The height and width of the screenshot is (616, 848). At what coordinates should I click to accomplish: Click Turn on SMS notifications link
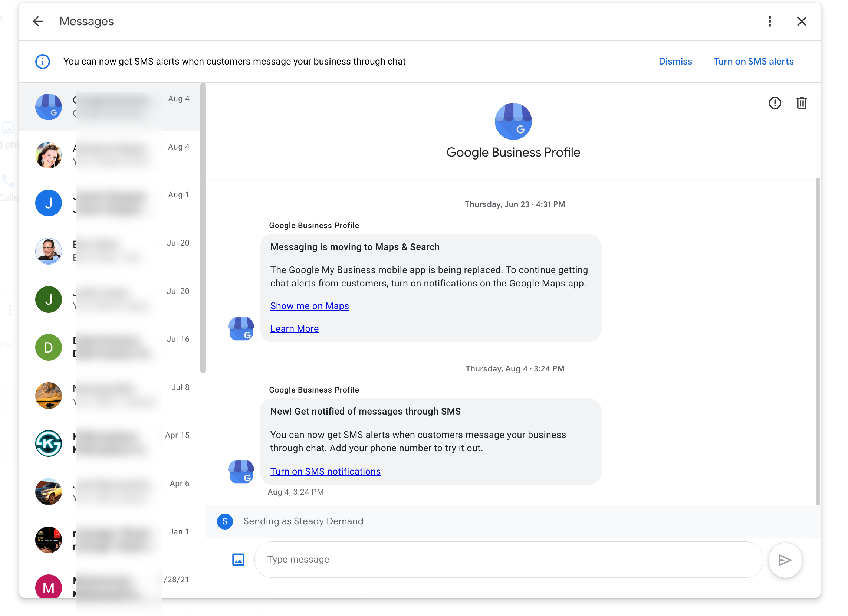click(x=325, y=471)
